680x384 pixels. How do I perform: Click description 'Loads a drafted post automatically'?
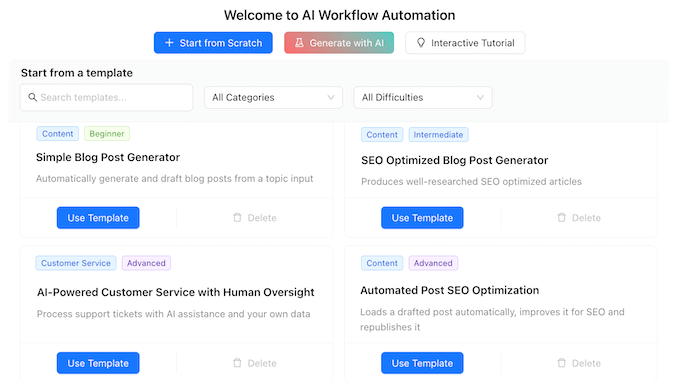(492, 319)
